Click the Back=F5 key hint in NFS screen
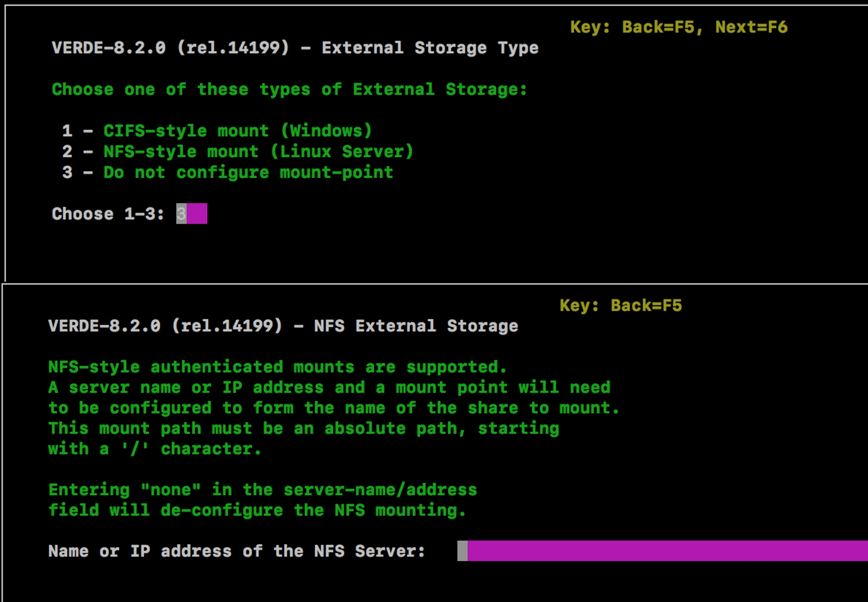 pos(646,305)
